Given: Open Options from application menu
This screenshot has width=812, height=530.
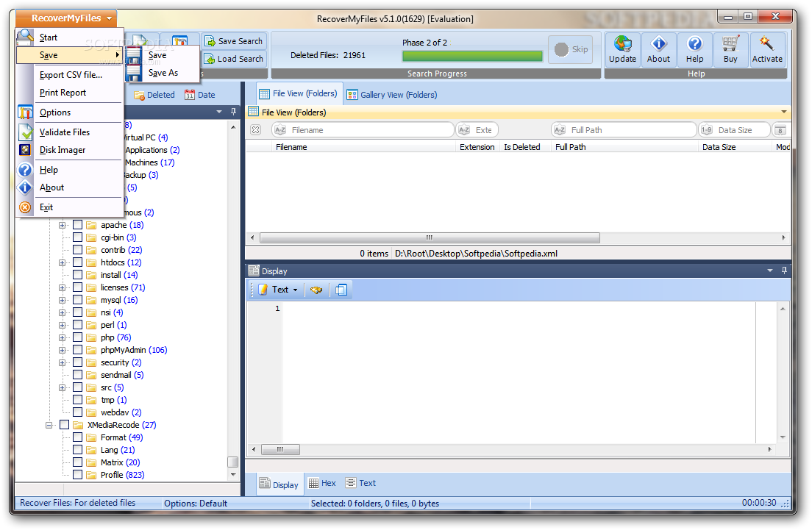Looking at the screenshot, I should pos(70,112).
